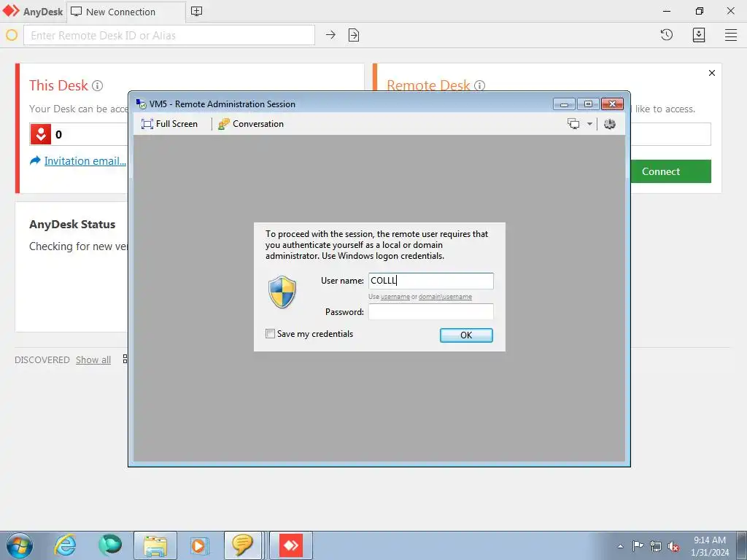Expand the monitor dropdown arrow in the VM5 toolbar
Screen dimensions: 747x560
click(589, 124)
